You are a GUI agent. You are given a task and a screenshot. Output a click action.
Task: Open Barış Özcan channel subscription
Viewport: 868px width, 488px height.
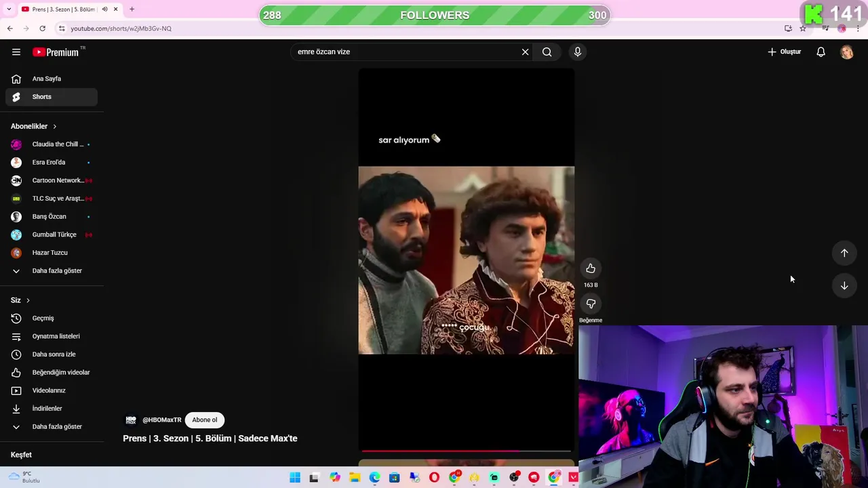(x=52, y=216)
